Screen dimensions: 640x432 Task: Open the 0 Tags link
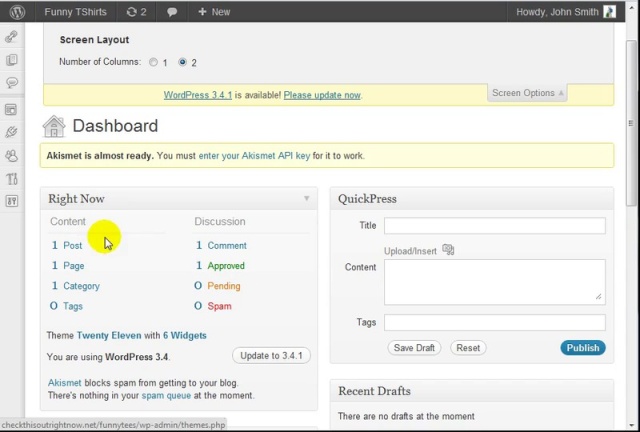click(67, 306)
